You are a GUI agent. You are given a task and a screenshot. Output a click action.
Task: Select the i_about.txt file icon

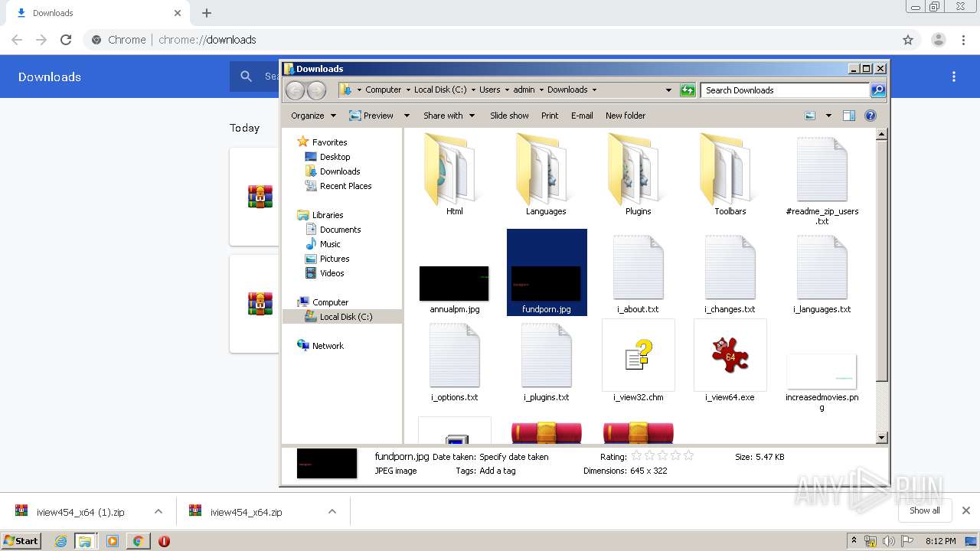[638, 267]
